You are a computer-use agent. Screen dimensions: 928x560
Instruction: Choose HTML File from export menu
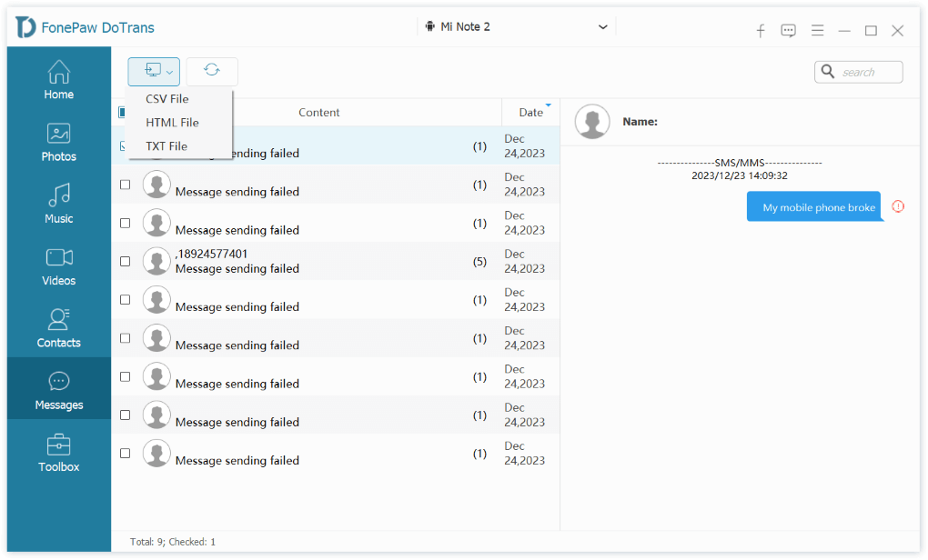[172, 123]
